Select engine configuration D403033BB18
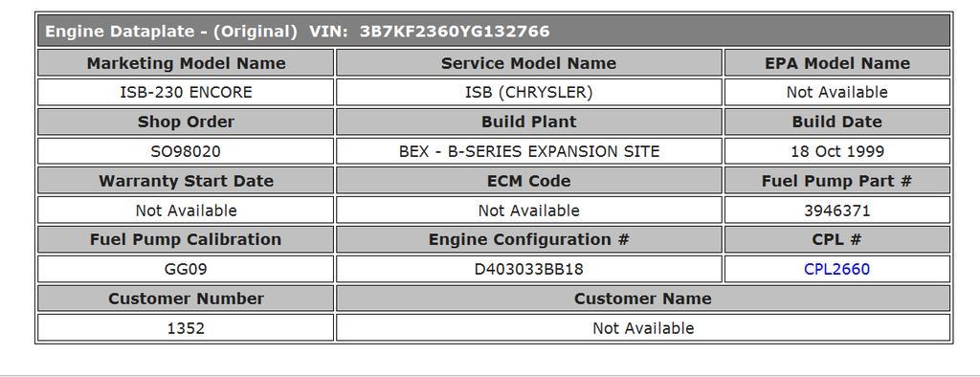The height and width of the screenshot is (377, 980). (528, 269)
